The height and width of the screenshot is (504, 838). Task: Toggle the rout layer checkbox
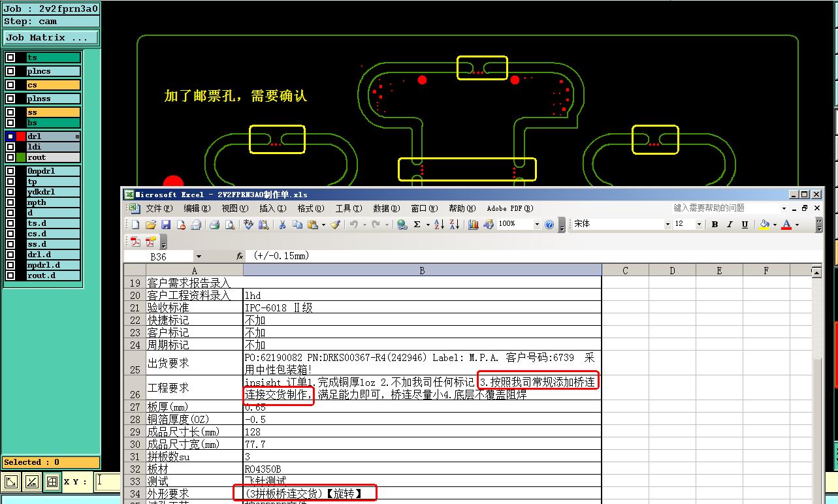coord(10,157)
